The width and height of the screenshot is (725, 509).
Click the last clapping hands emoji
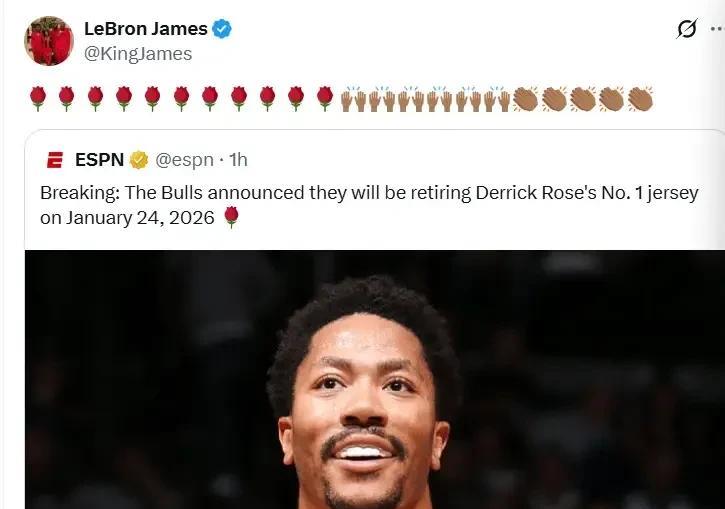[x=640, y=99]
